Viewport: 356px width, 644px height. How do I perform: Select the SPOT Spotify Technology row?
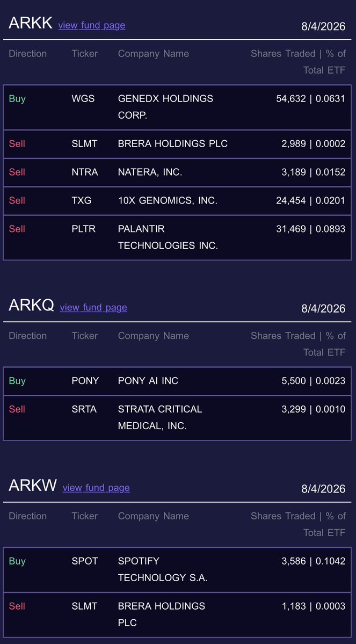[177, 570]
